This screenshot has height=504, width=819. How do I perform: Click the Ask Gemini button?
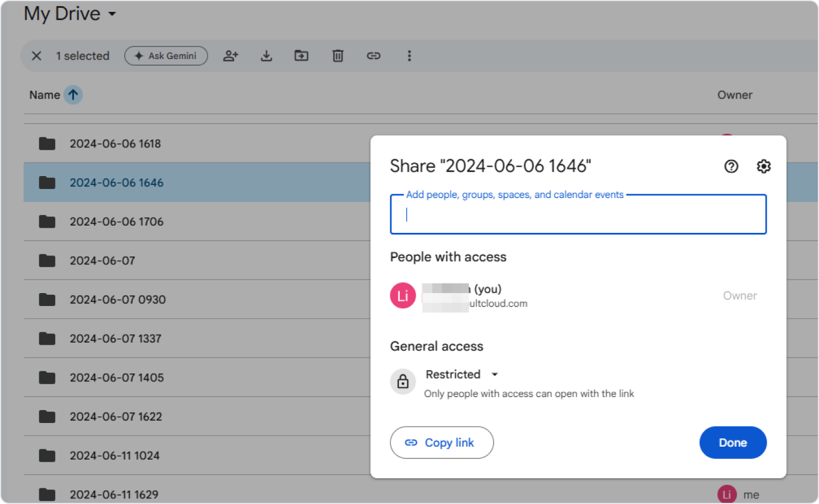[166, 56]
